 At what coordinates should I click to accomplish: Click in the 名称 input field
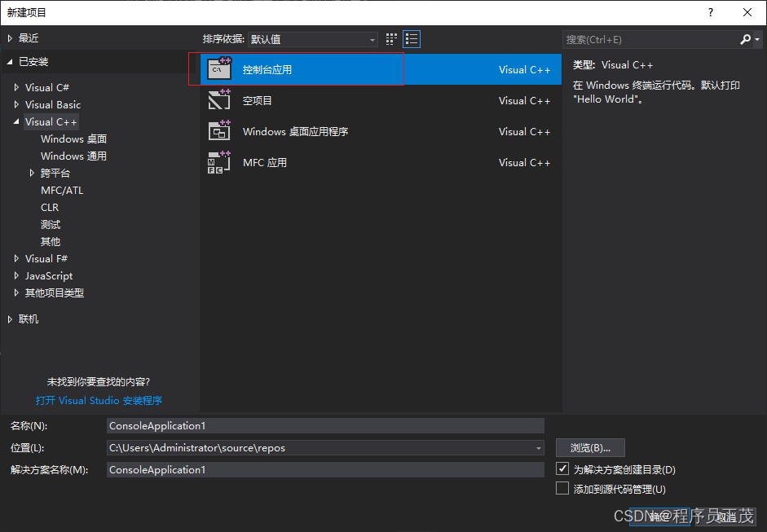[x=325, y=426]
